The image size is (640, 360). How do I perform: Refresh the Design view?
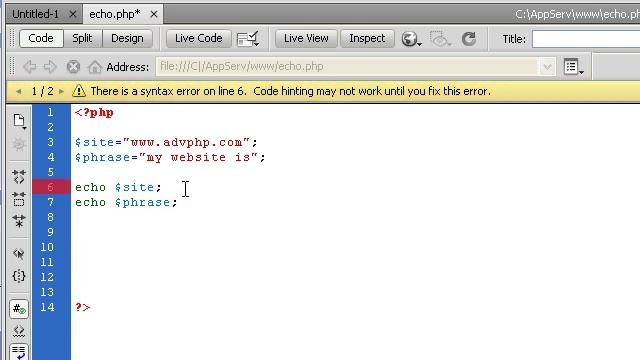pyautogui.click(x=469, y=39)
